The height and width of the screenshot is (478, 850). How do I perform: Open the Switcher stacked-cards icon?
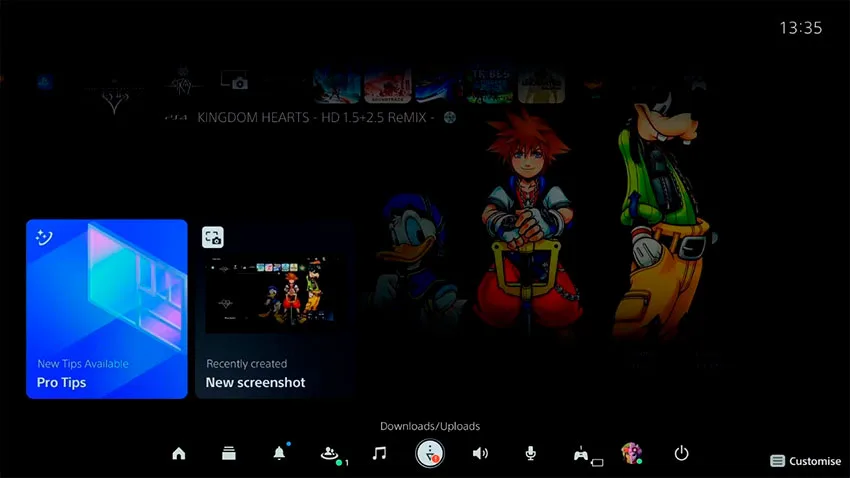point(229,453)
